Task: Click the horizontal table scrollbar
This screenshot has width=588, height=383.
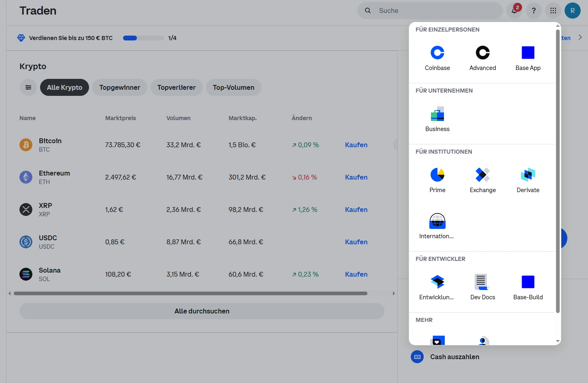Action: click(191, 293)
